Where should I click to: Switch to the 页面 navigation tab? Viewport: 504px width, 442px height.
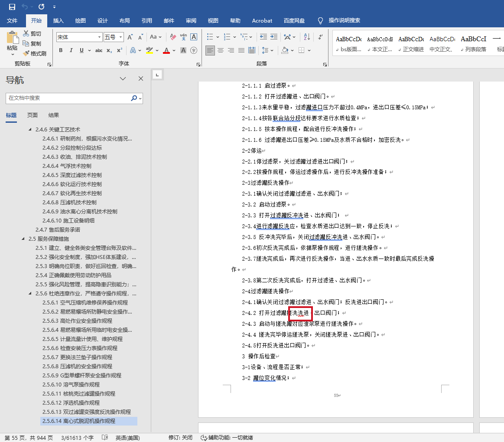[33, 115]
